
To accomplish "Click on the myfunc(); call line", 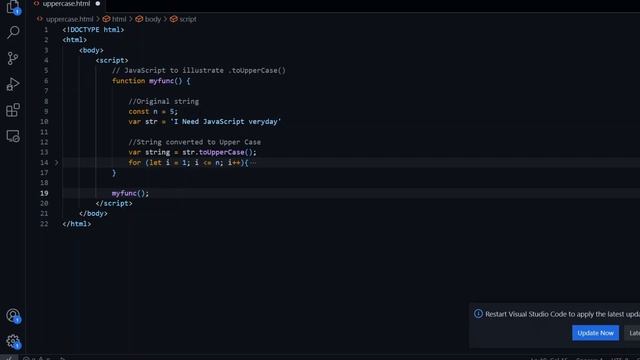I will point(130,193).
